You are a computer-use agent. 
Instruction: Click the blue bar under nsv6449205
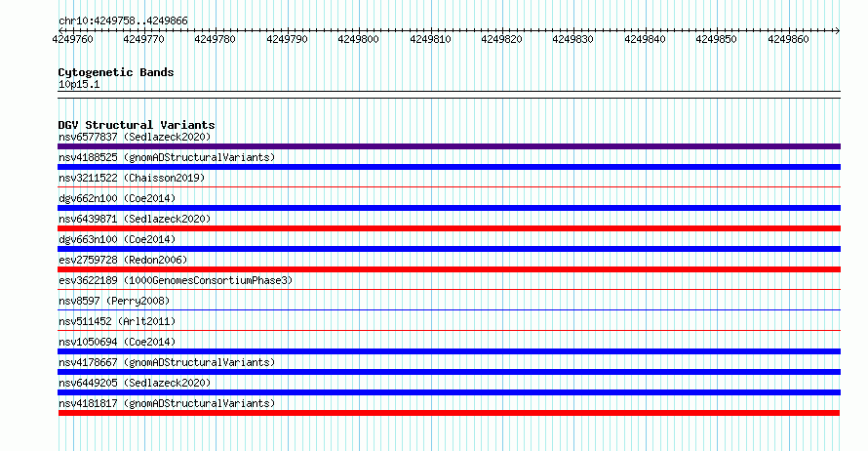click(449, 392)
